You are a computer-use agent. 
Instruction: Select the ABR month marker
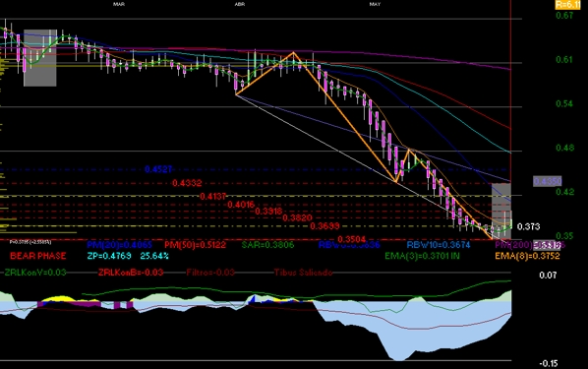[x=240, y=4]
